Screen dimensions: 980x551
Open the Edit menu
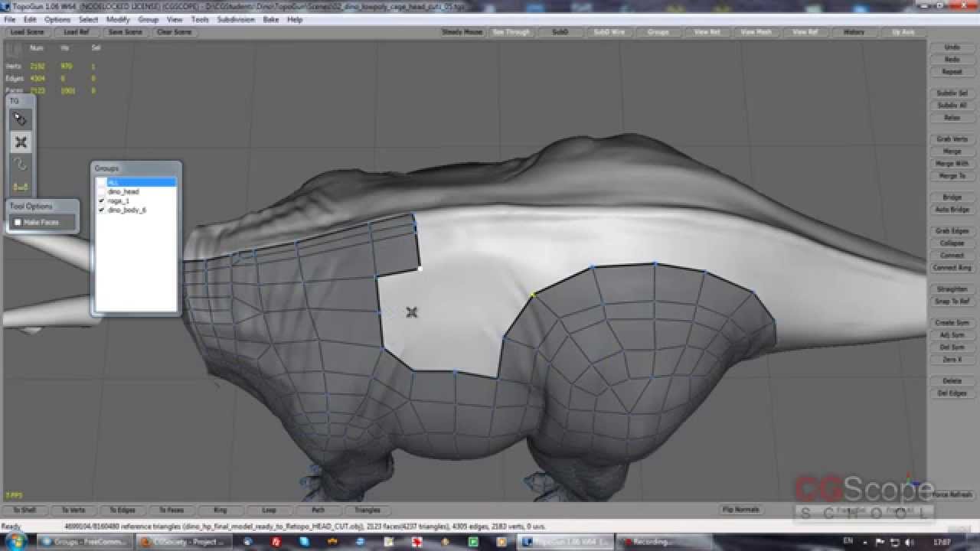click(x=30, y=19)
